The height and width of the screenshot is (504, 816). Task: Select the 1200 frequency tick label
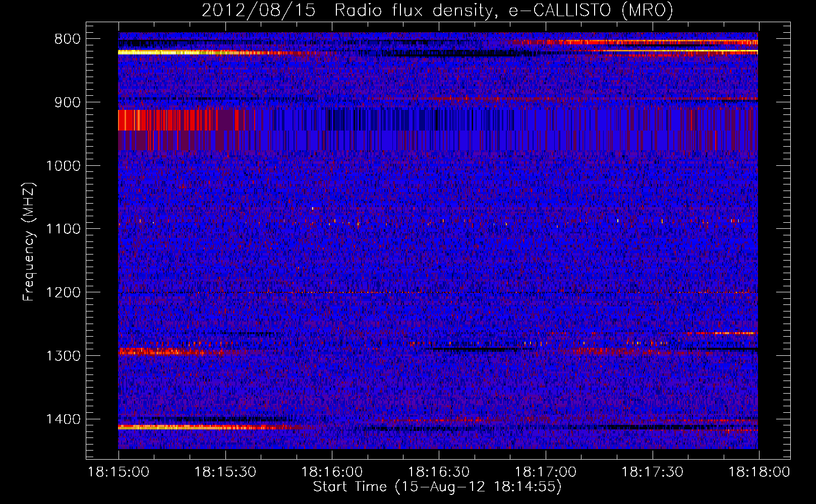[63, 293]
